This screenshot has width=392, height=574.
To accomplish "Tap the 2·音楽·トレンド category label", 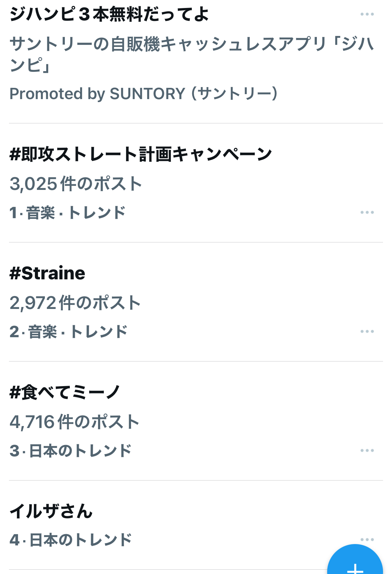I will click(68, 332).
